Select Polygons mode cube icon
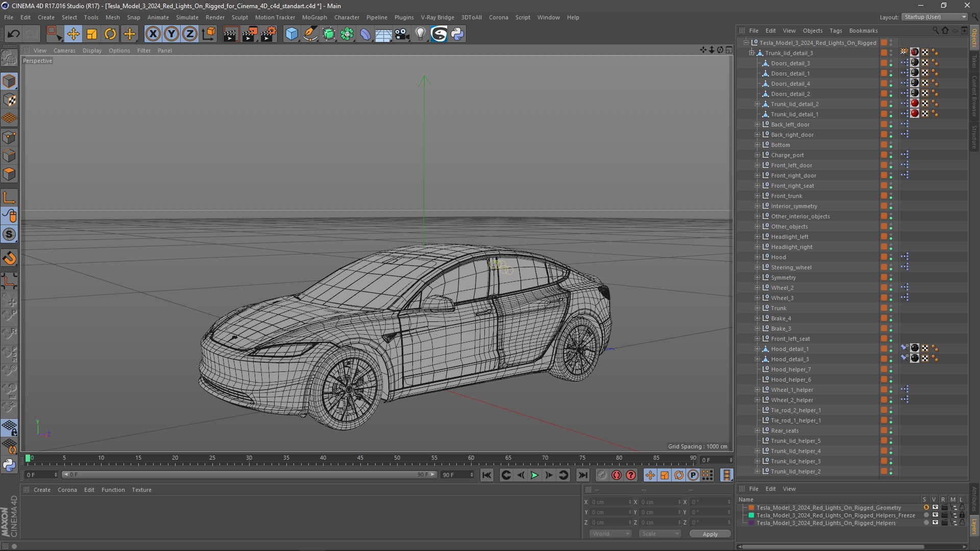Image resolution: width=980 pixels, height=551 pixels. (x=9, y=174)
